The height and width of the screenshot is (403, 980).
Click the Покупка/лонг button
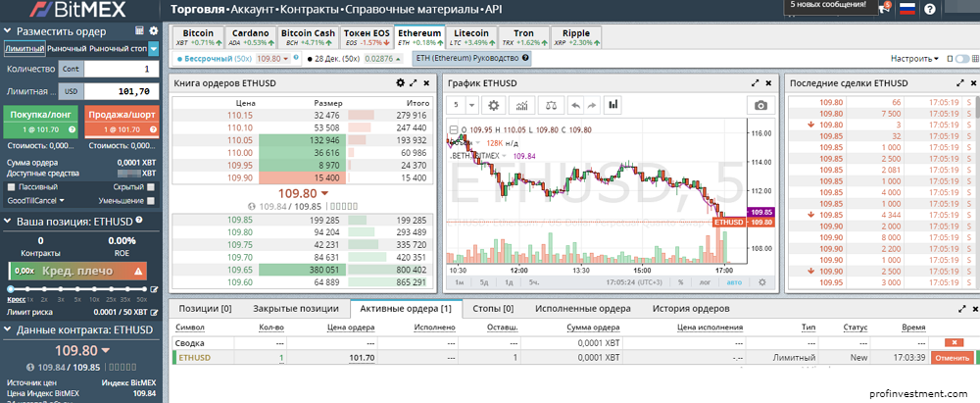[x=40, y=122]
